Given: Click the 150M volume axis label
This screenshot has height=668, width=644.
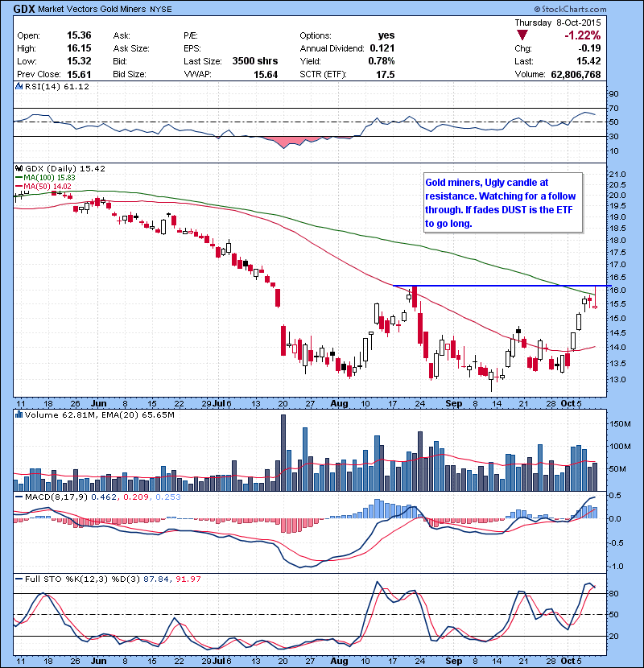Looking at the screenshot, I should pyautogui.click(x=620, y=424).
